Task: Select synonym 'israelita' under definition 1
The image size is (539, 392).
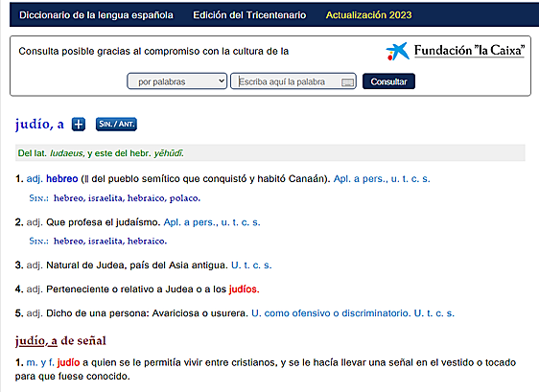Action: 106,198
